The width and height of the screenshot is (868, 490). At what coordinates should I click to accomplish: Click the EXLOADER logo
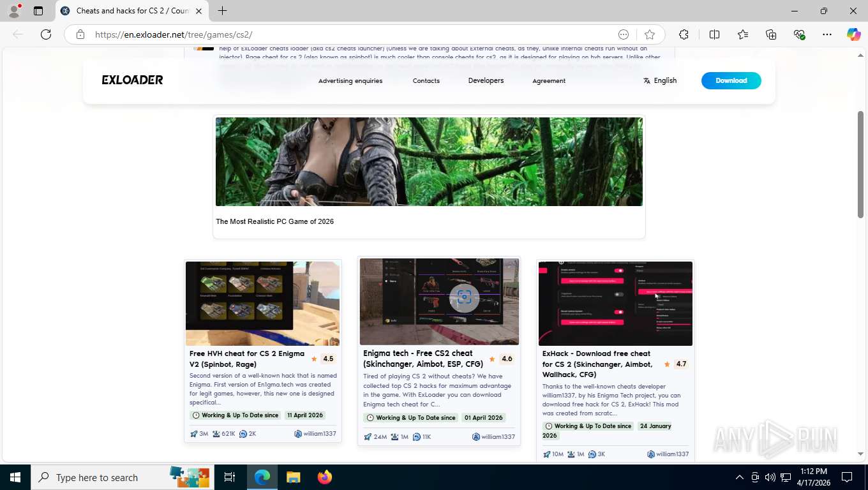click(132, 80)
